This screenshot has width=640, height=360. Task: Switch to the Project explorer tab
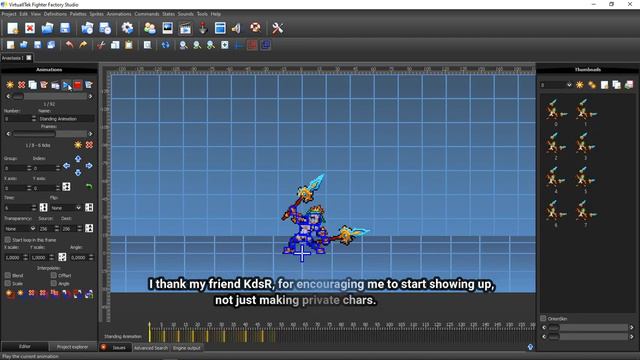(72, 347)
